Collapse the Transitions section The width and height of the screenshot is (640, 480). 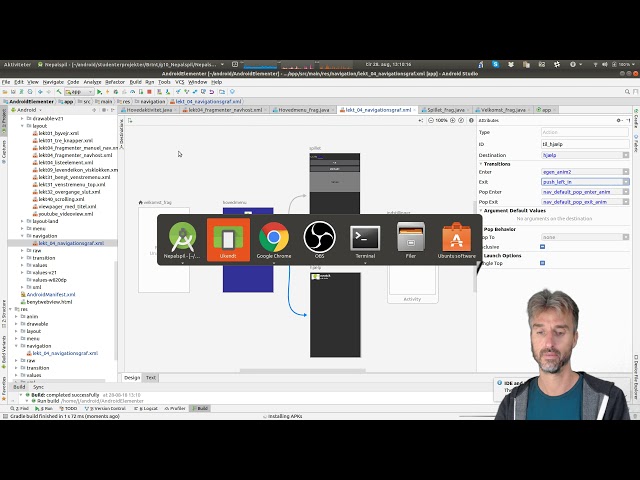(x=481, y=164)
